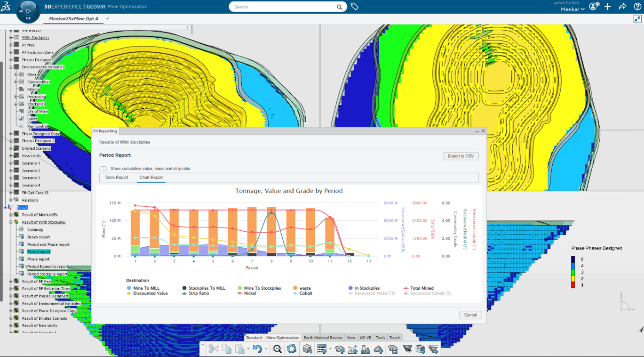Click the expand view icon at top right
Screen dimensions: 644x357
point(637,19)
